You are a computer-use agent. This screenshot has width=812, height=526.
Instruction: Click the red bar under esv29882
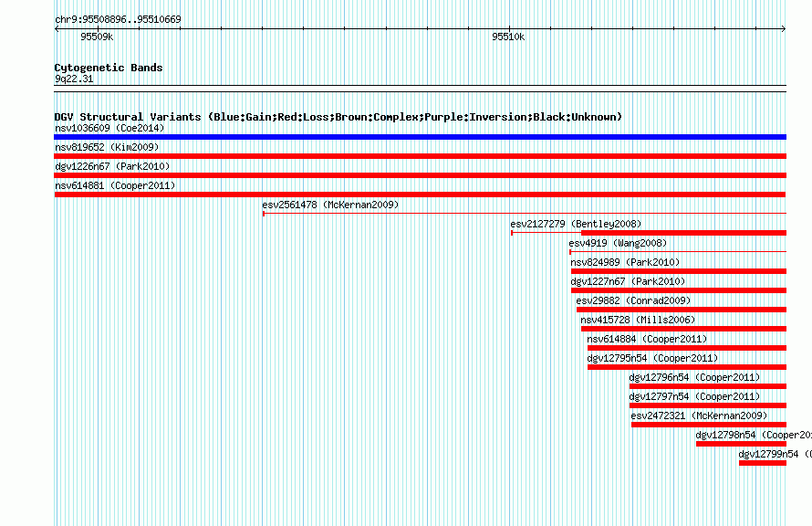tap(682, 310)
